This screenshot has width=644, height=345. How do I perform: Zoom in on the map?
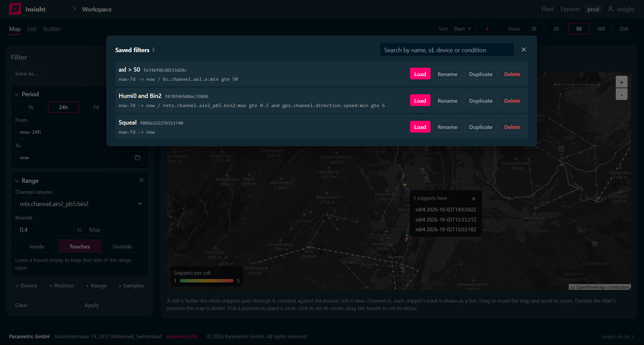(x=621, y=82)
